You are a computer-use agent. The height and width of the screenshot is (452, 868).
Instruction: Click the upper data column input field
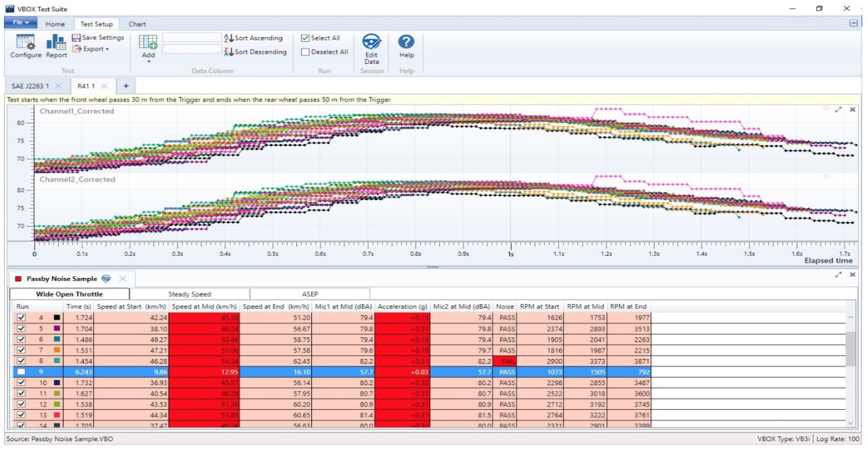(x=192, y=38)
